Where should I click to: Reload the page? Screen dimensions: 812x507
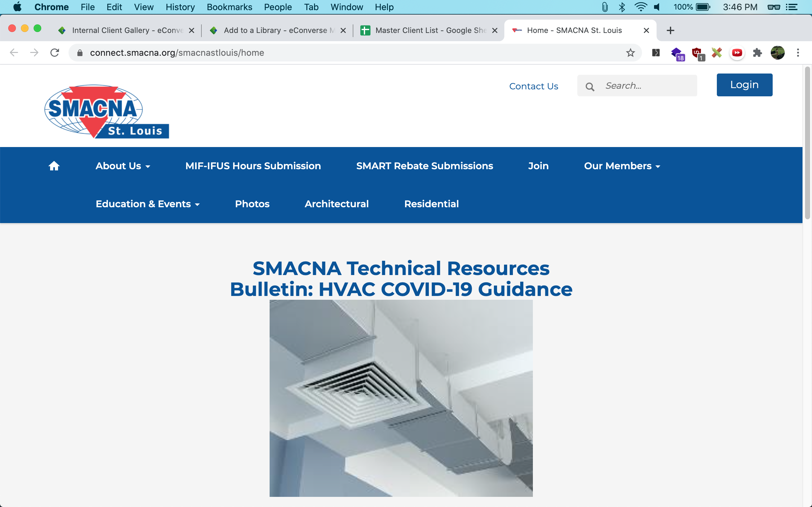pos(55,53)
